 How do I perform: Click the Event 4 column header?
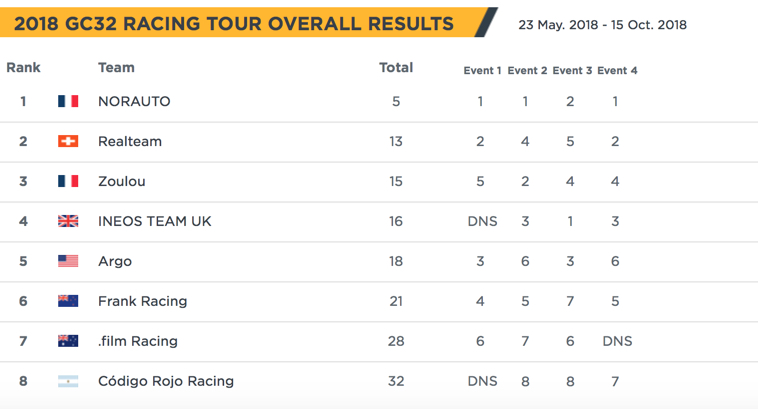(x=617, y=71)
